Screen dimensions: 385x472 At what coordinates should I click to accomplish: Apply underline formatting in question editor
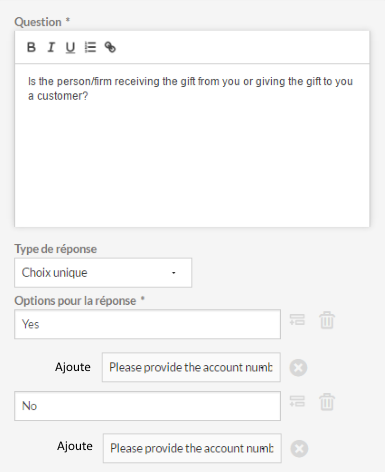click(x=70, y=48)
